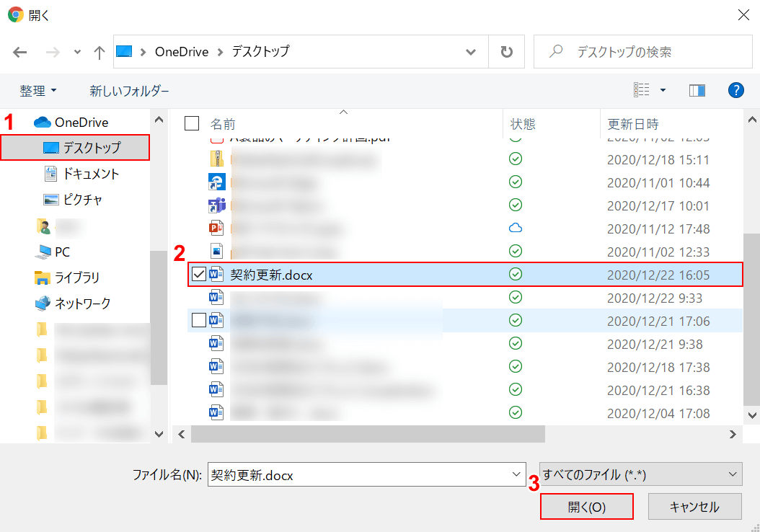Viewport: 760px width, 532px height.
Task: Expand the ファイル名 combo dropdown arrow
Action: pyautogui.click(x=517, y=474)
